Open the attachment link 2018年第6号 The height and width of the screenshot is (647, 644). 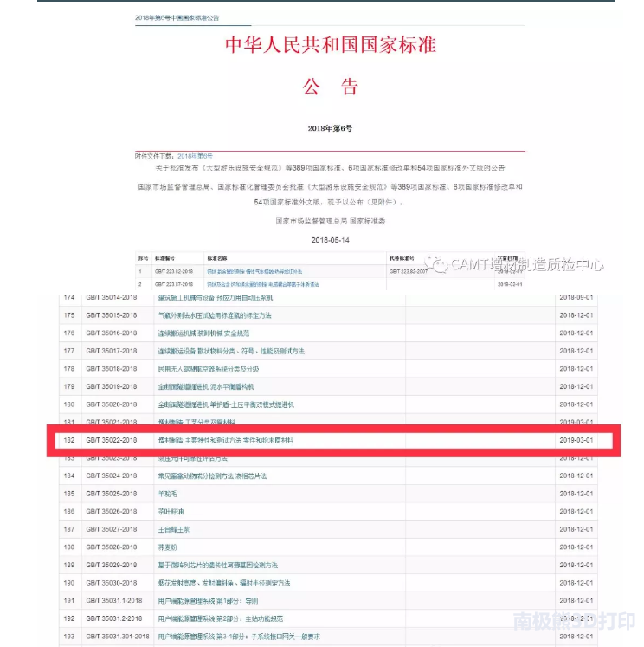tap(194, 155)
